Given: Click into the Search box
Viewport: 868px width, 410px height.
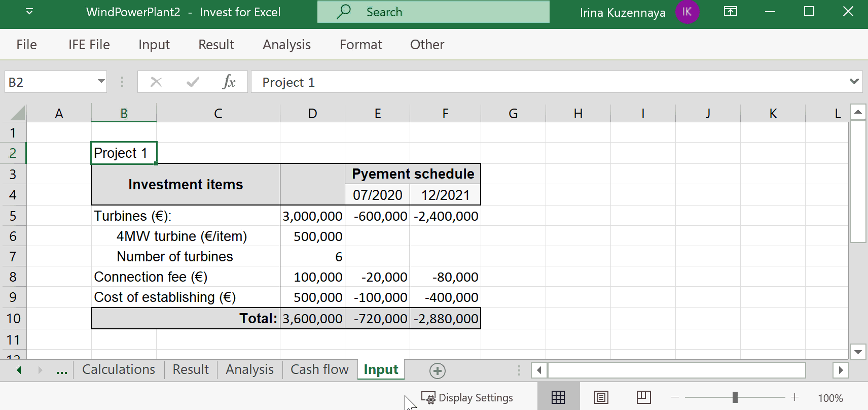Looking at the screenshot, I should pyautogui.click(x=433, y=12).
